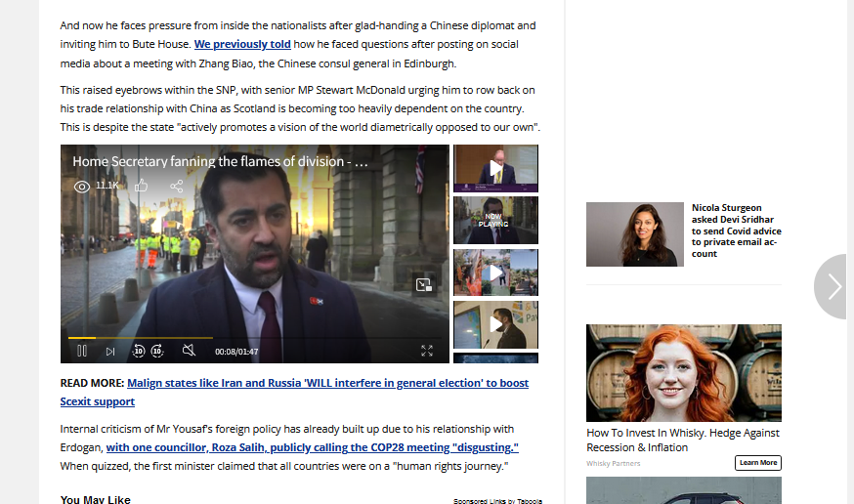Open Nicola Sturgeon Devi Sridhar article headline
The width and height of the screenshot is (854, 504).
click(737, 231)
